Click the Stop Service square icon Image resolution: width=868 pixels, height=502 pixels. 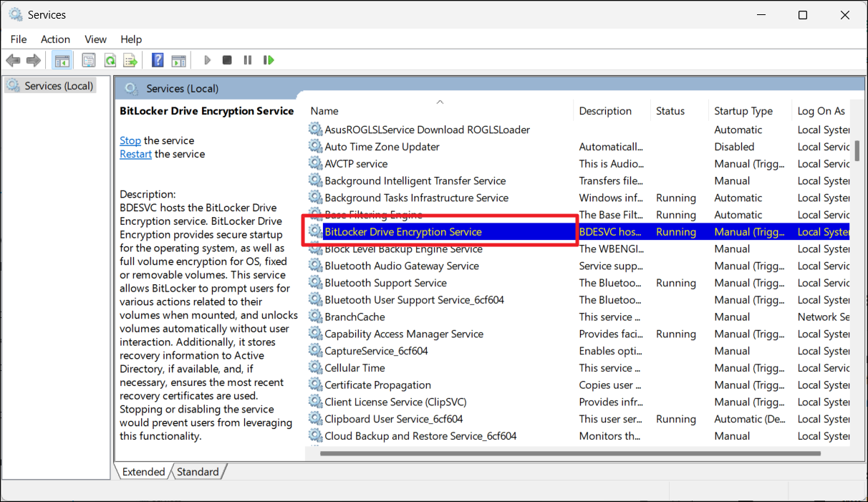pos(227,60)
